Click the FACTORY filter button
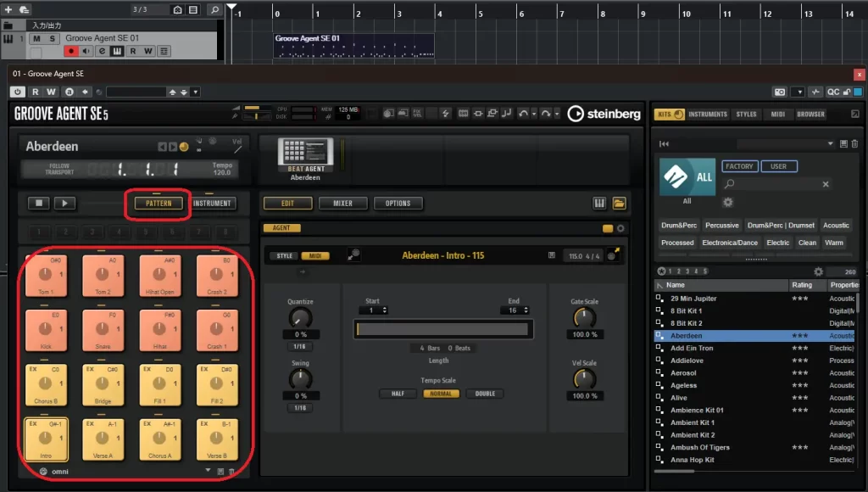Viewport: 868px width, 492px height. (x=740, y=166)
